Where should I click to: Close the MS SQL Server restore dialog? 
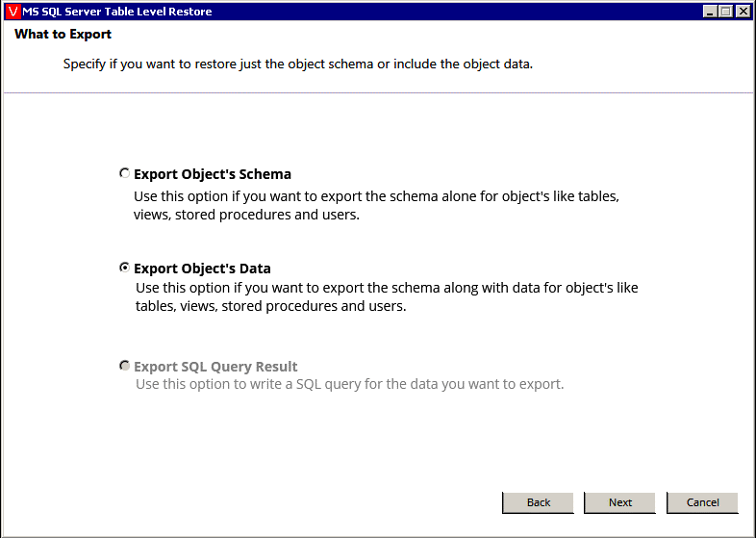(x=743, y=12)
